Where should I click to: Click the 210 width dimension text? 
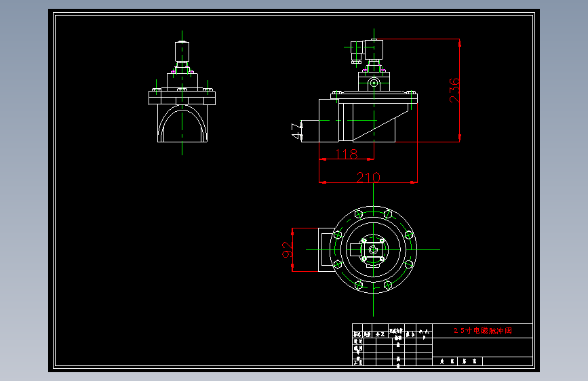(368, 177)
